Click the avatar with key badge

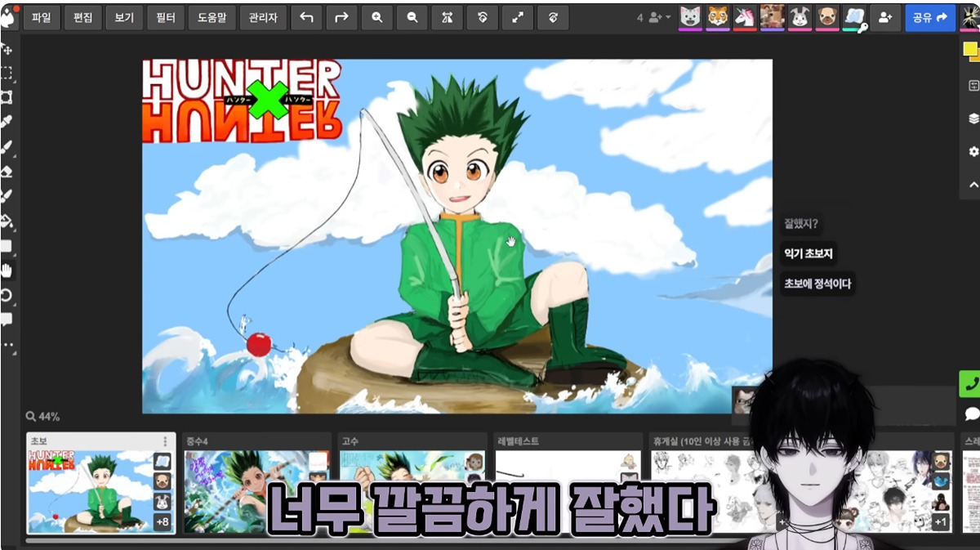pos(854,17)
